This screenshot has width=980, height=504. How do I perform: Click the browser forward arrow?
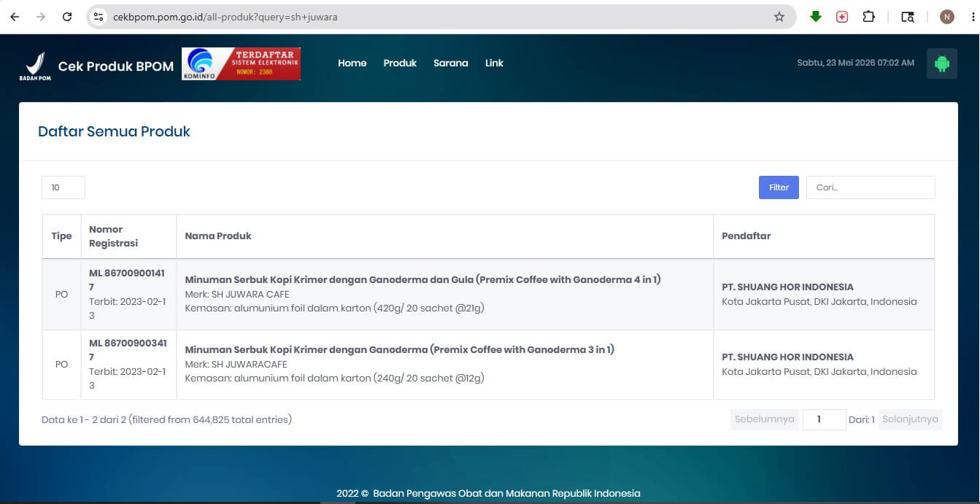click(x=41, y=17)
